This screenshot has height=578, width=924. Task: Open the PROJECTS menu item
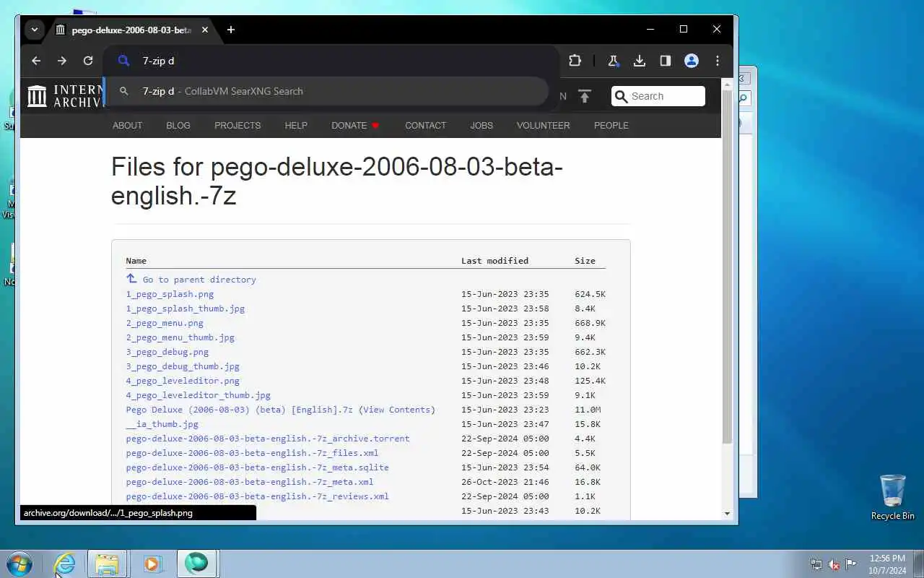tap(237, 126)
